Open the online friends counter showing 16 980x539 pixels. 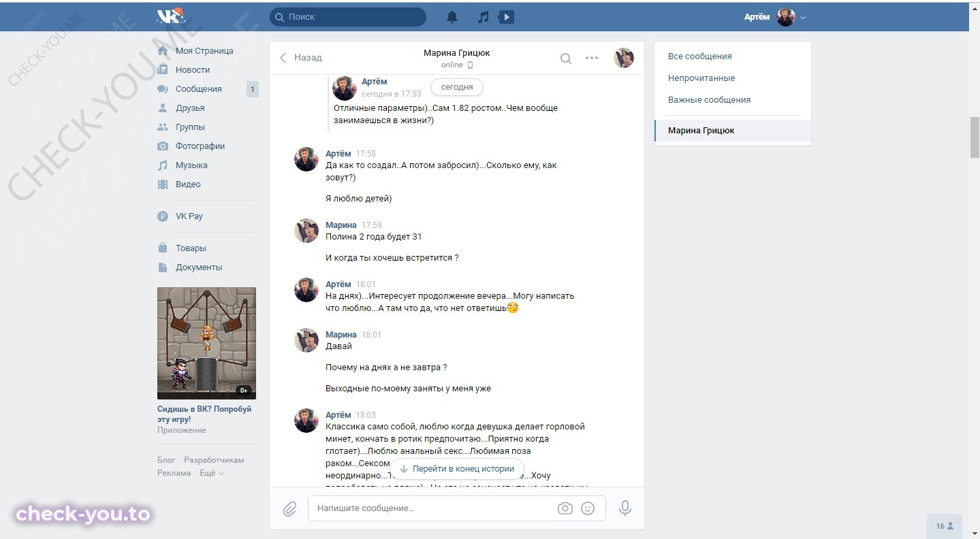[945, 526]
